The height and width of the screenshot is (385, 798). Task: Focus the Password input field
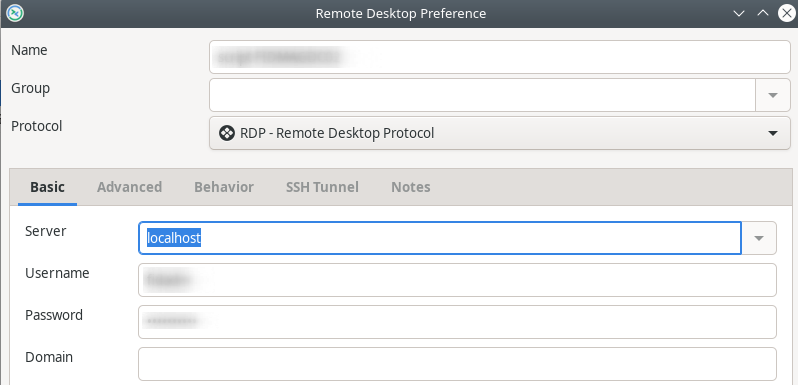click(x=457, y=322)
